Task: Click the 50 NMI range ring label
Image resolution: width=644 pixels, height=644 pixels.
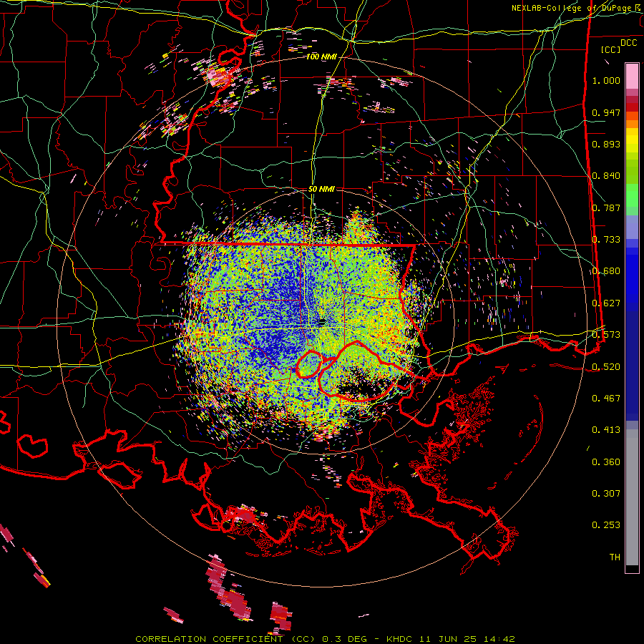Action: 321,190
